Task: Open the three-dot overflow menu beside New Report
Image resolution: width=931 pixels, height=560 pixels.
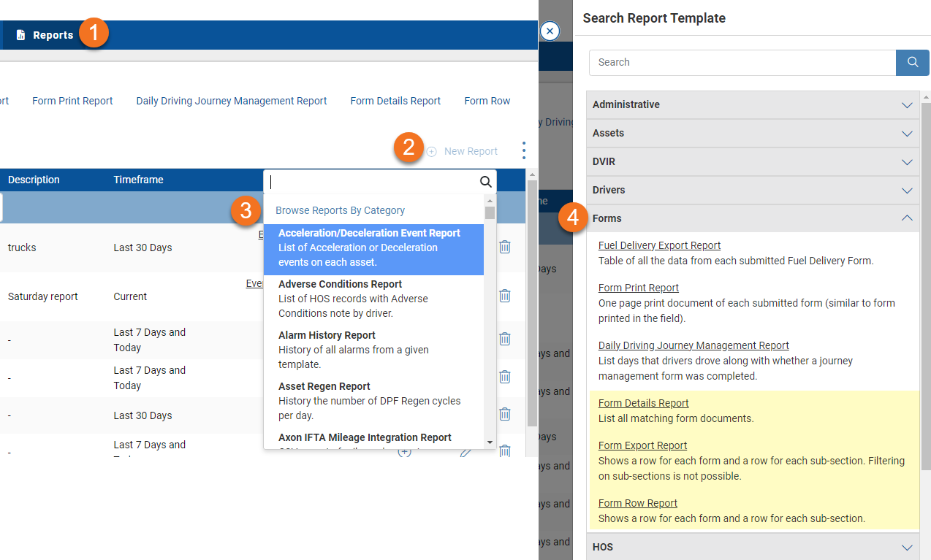Action: click(x=523, y=150)
